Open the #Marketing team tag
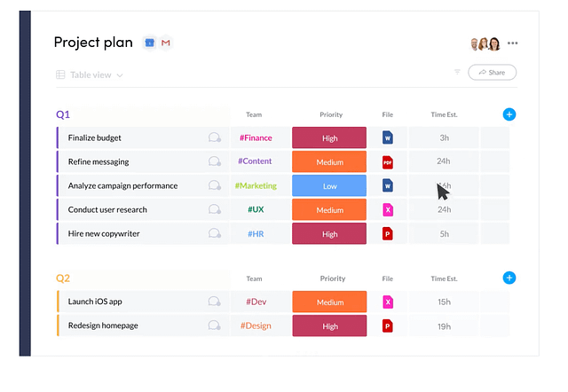568x392 pixels. click(x=256, y=185)
